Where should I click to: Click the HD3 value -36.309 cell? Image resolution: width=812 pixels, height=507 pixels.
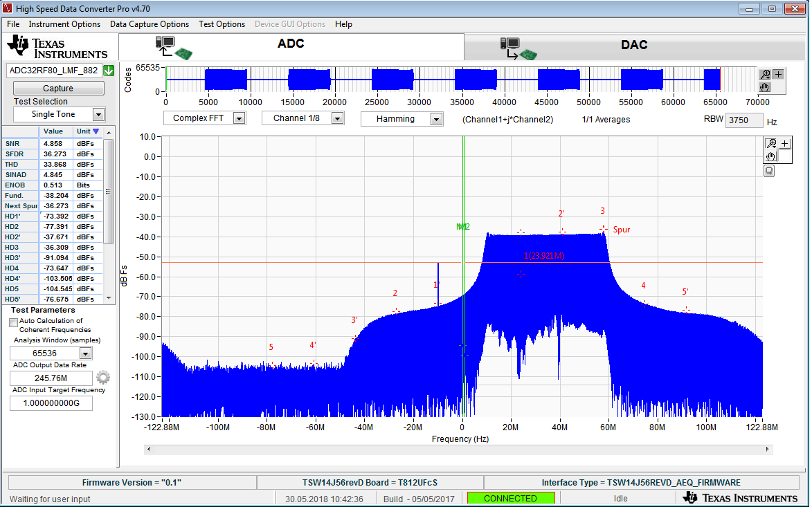point(56,248)
